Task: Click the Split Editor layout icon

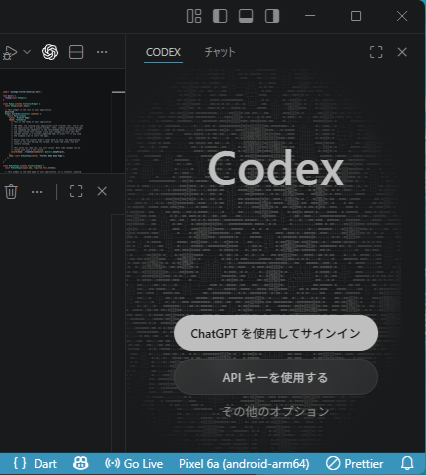Action: [76, 52]
